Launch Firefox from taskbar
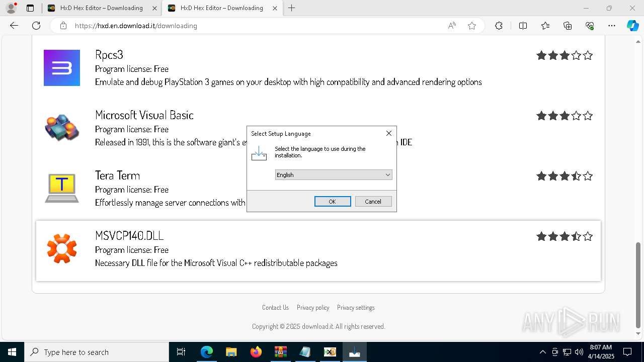 tap(256, 352)
